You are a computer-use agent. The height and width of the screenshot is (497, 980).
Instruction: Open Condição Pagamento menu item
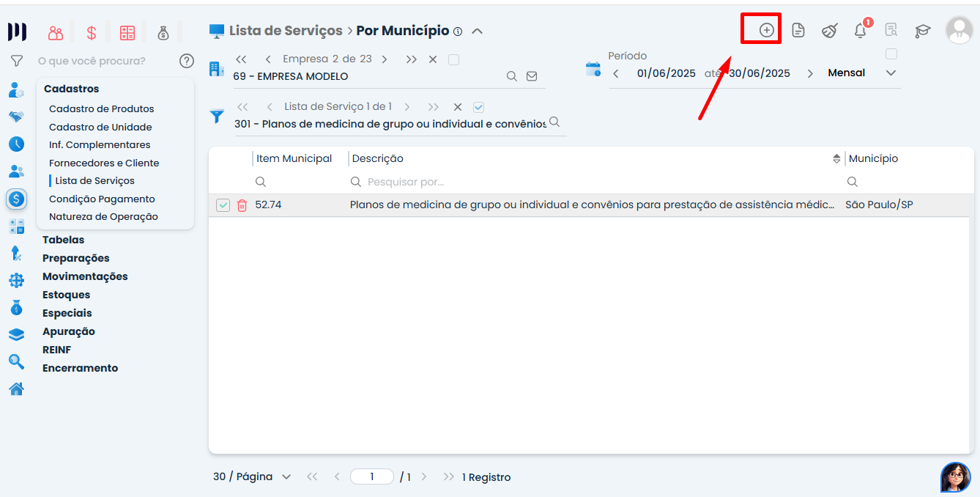(x=102, y=199)
